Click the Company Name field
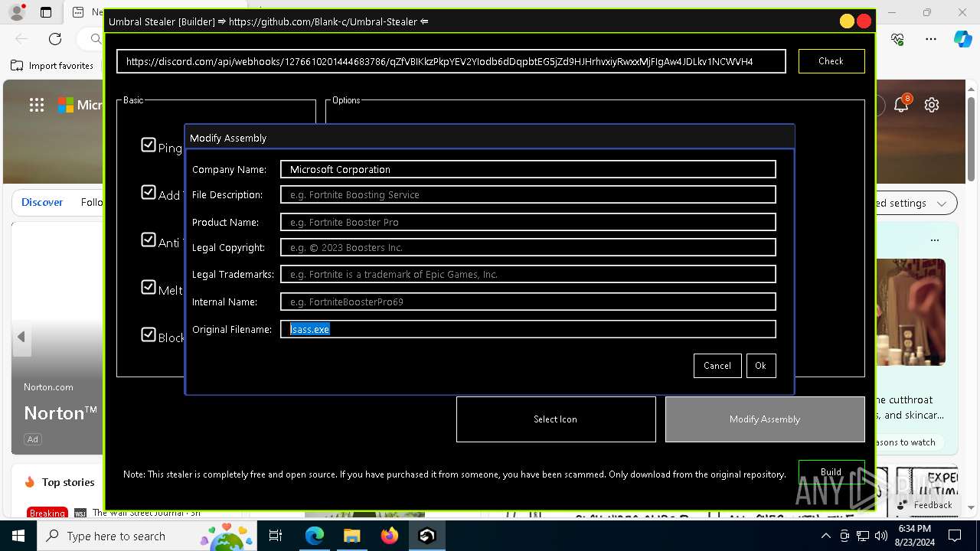The height and width of the screenshot is (551, 980). click(528, 169)
